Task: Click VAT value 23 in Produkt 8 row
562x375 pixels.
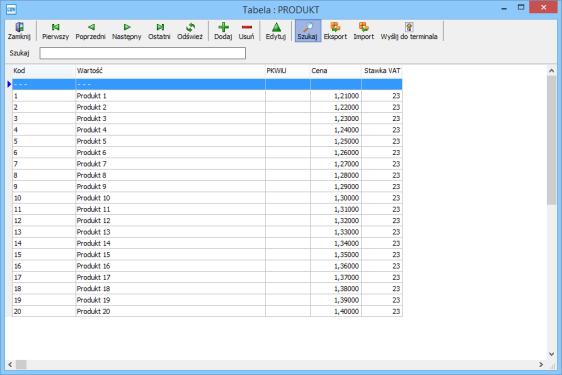Action: [382, 175]
